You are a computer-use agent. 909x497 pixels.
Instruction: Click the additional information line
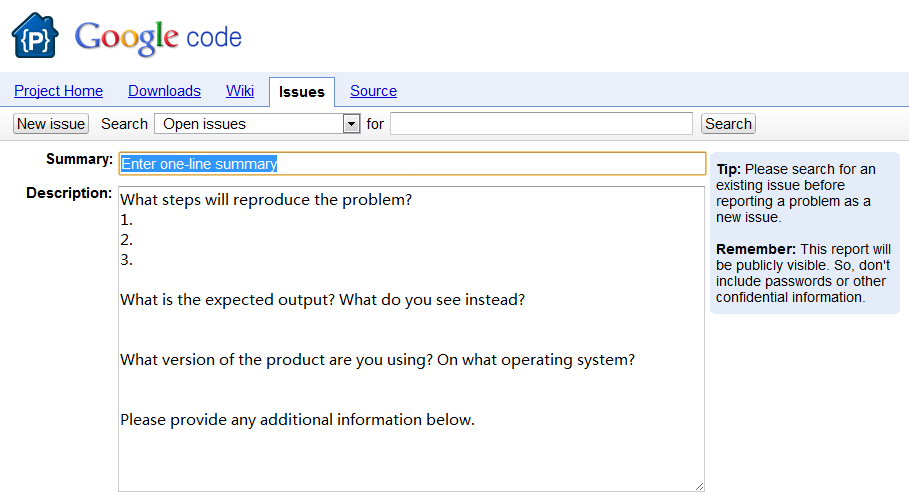pos(297,420)
